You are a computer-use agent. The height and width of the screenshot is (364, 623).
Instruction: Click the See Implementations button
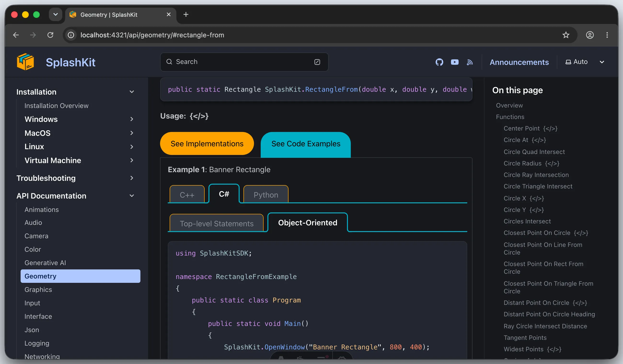pyautogui.click(x=207, y=144)
